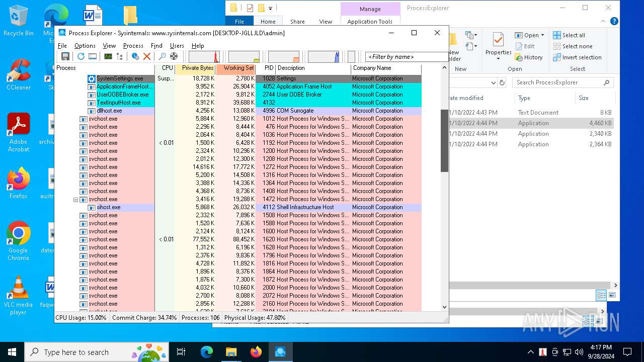The width and height of the screenshot is (644, 362).
Task: Click the Process Explorer vertical scrollbar thumb
Action: coord(444,141)
